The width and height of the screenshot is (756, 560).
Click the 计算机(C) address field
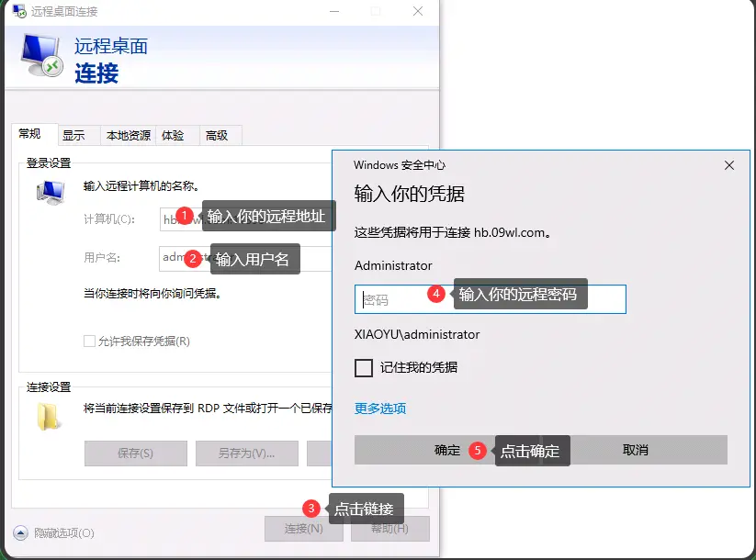(x=246, y=219)
